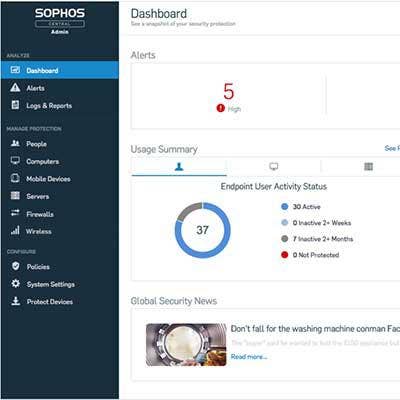Click the Computers monitor icon
Viewport: 400px width, 400px height.
[x=15, y=161]
